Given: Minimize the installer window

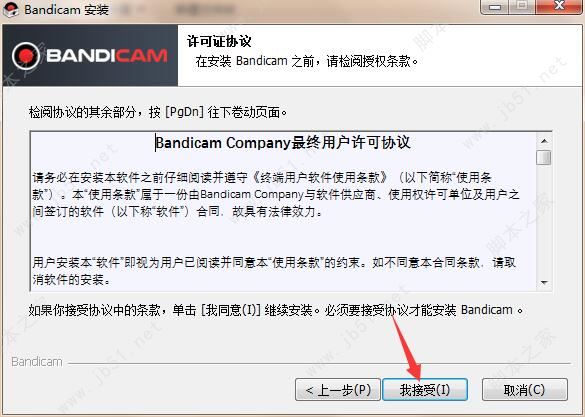Looking at the screenshot, I should coord(495,7).
